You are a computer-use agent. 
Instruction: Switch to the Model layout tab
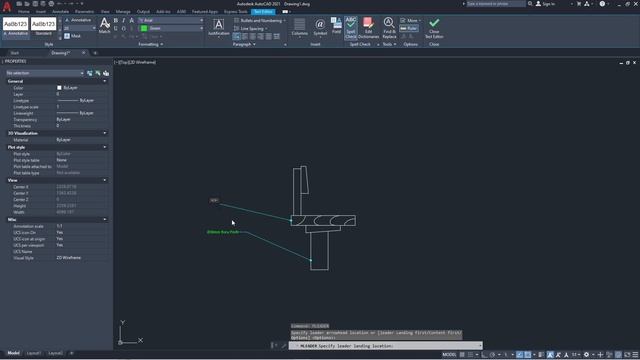pos(13,353)
